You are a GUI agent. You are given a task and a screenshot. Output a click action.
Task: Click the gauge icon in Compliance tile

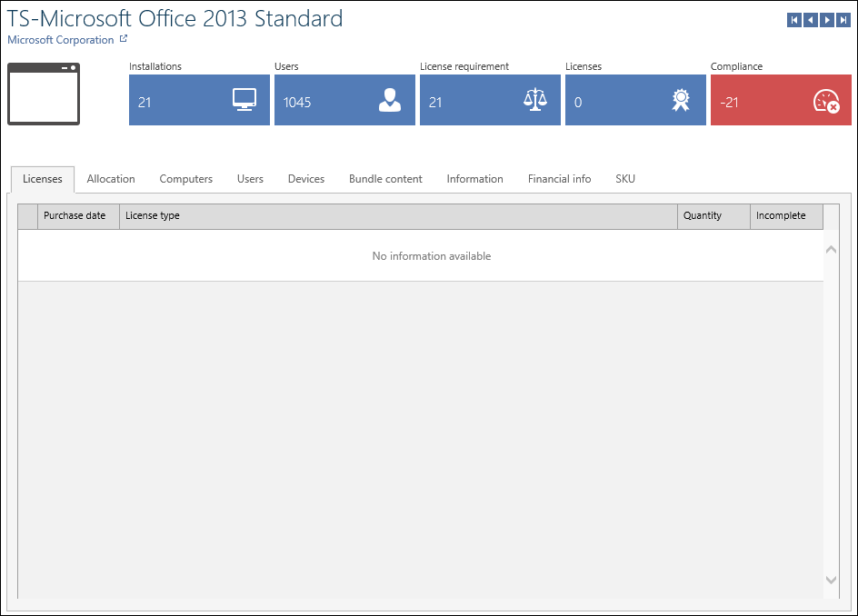826,101
